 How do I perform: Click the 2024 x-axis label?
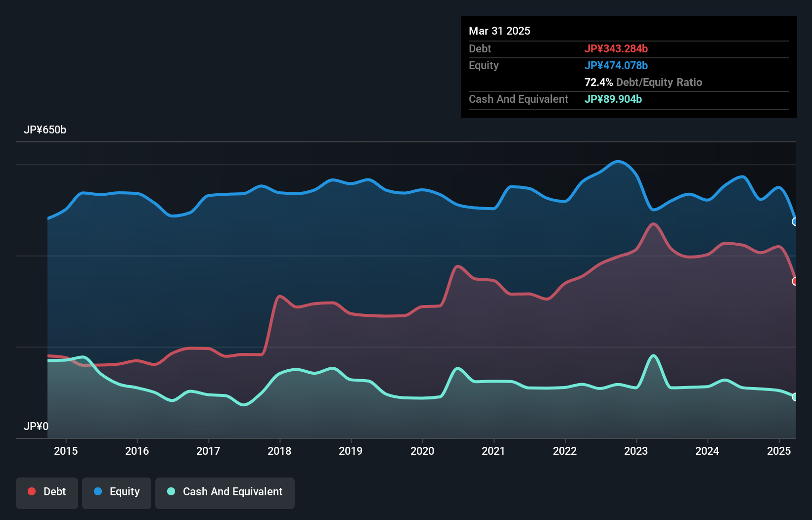pyautogui.click(x=707, y=451)
